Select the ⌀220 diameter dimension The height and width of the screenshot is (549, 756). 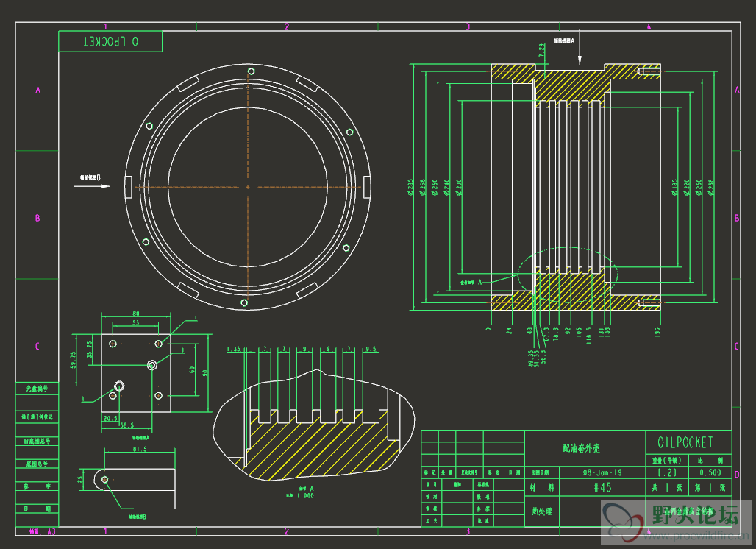pos(687,187)
